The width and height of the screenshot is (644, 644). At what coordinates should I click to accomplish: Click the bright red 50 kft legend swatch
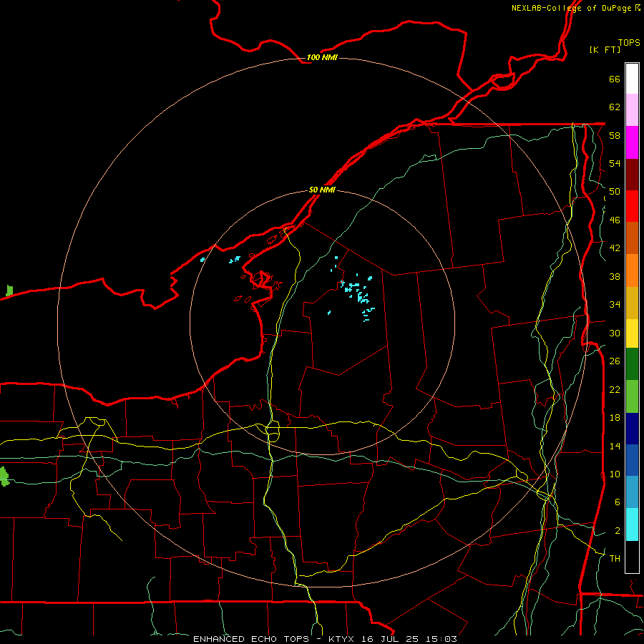632,206
